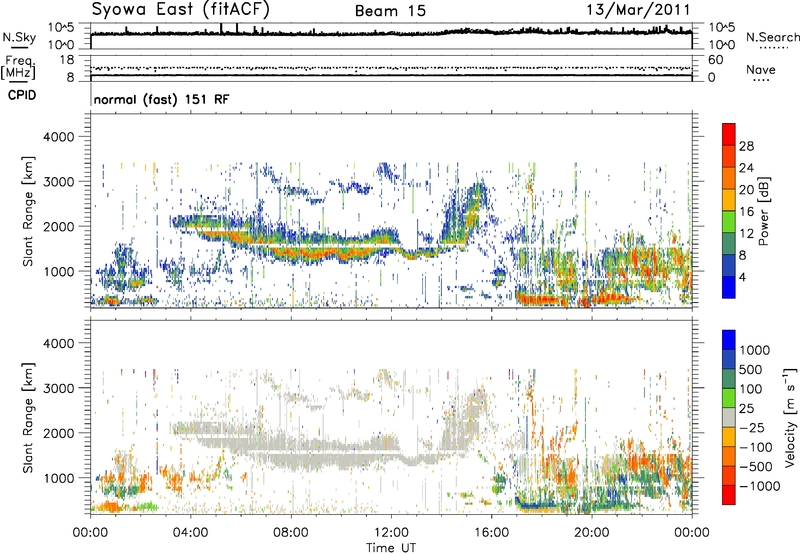
Task: Click the '16' tick on the power scale
Action: (x=746, y=212)
